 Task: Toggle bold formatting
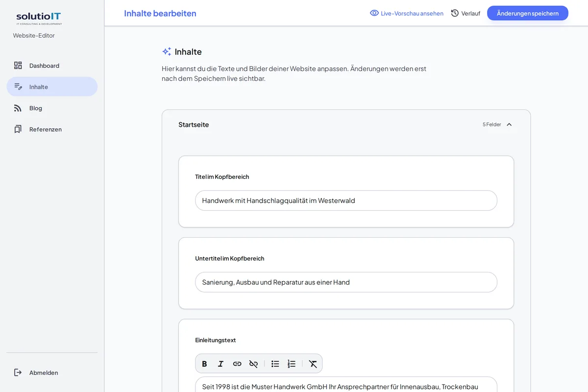tap(205, 364)
